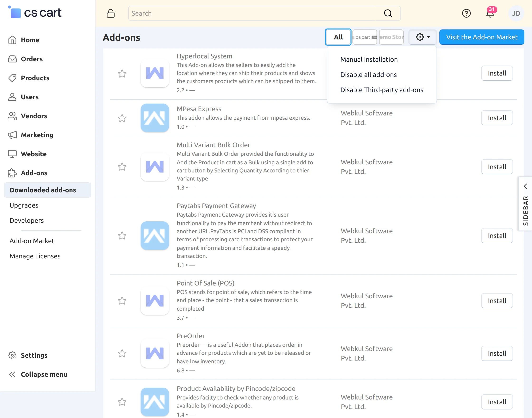This screenshot has height=418, width=532.
Task: Click the PreOrder add-on logo
Action: point(155,353)
